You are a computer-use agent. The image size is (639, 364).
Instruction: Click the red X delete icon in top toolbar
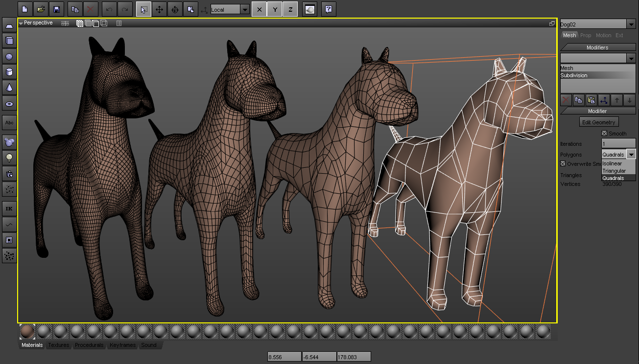click(90, 9)
